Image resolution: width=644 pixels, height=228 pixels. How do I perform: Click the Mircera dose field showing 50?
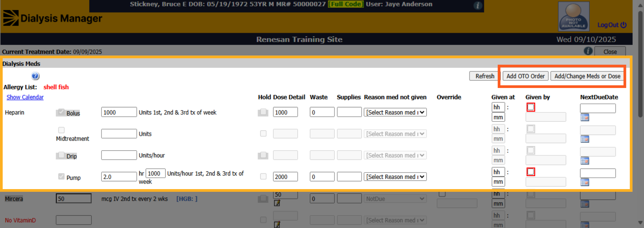(74, 199)
